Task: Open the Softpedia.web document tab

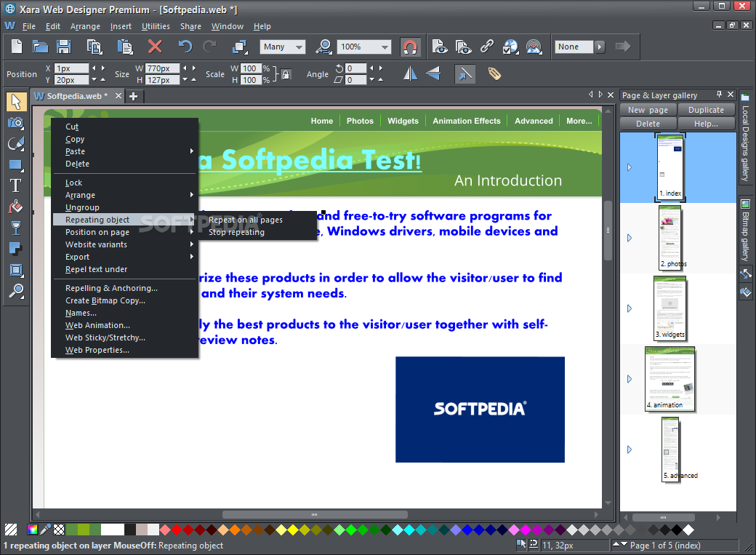Action: (x=77, y=96)
